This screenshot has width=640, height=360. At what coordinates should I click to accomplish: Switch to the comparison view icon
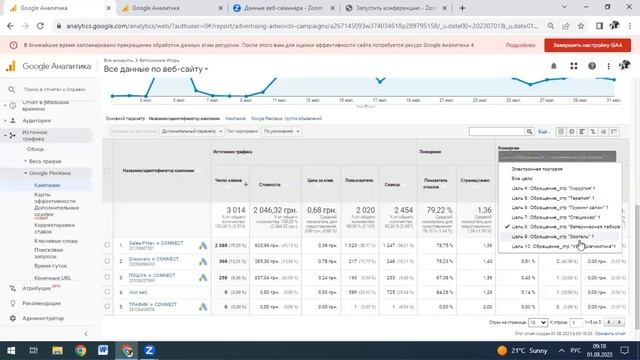[x=593, y=131]
